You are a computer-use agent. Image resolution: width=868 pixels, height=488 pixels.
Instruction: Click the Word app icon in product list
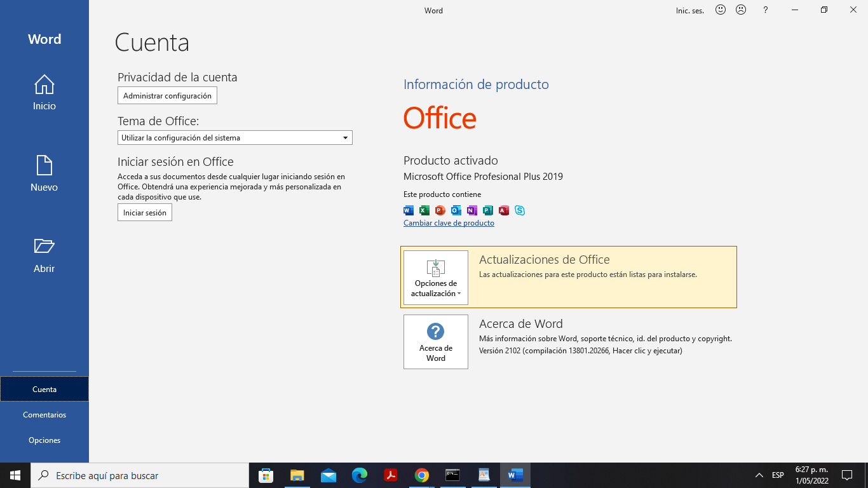click(x=409, y=210)
